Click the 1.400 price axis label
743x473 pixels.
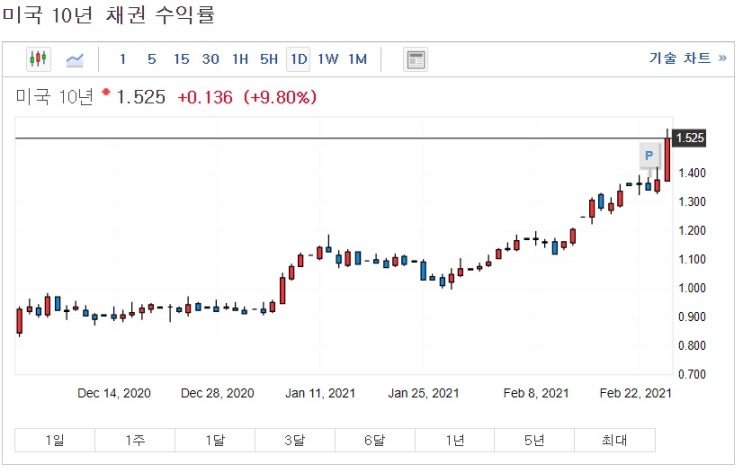[x=692, y=173]
